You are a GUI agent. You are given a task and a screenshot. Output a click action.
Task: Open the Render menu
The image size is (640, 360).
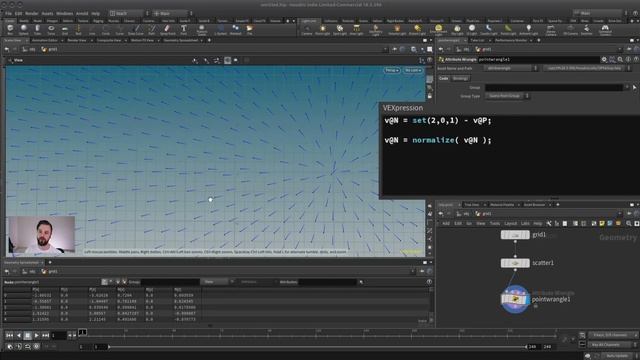pyautogui.click(x=31, y=13)
